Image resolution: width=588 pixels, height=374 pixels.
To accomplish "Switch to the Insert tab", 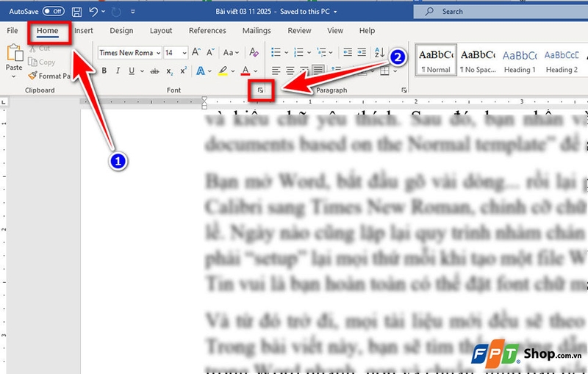I will pos(83,30).
